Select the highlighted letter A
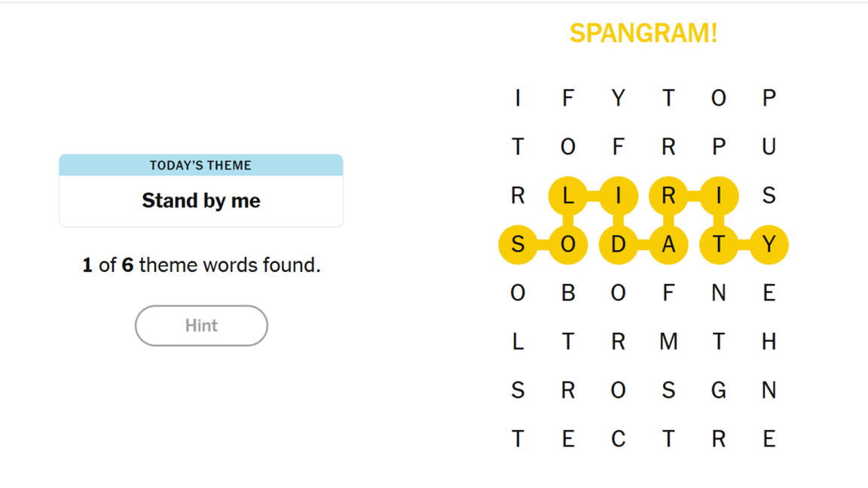Image resolution: width=868 pixels, height=488 pixels. point(668,245)
